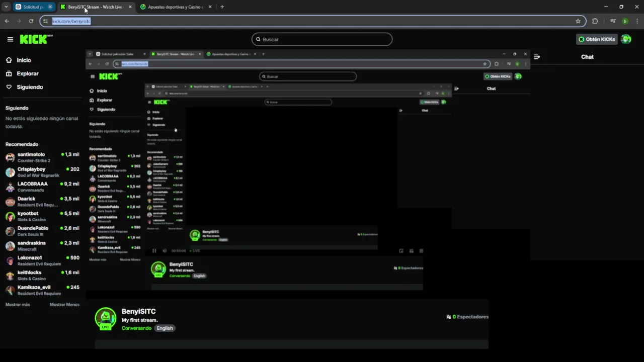Click the kick.com/benyisitc address bar
Image resolution: width=644 pixels, height=362 pixels.
pos(312,21)
